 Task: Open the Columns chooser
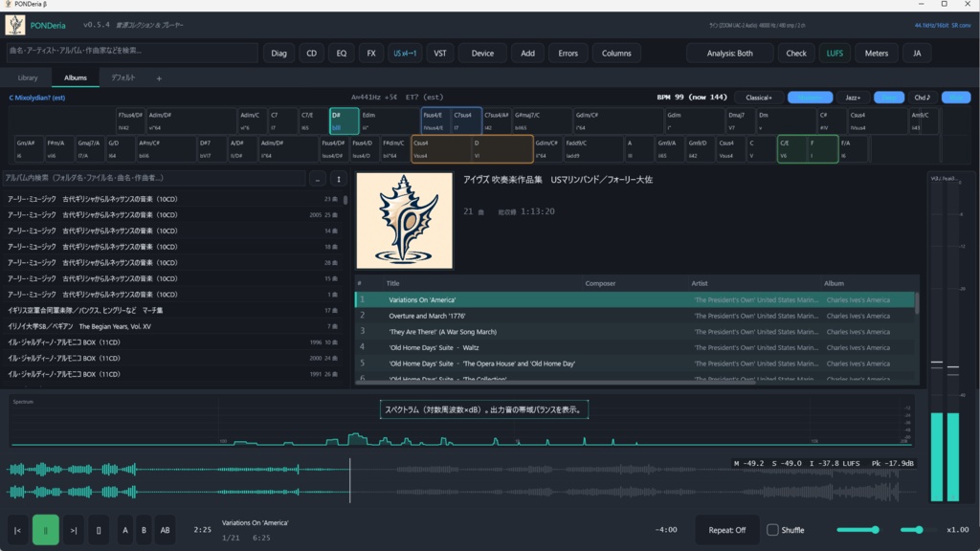(616, 54)
